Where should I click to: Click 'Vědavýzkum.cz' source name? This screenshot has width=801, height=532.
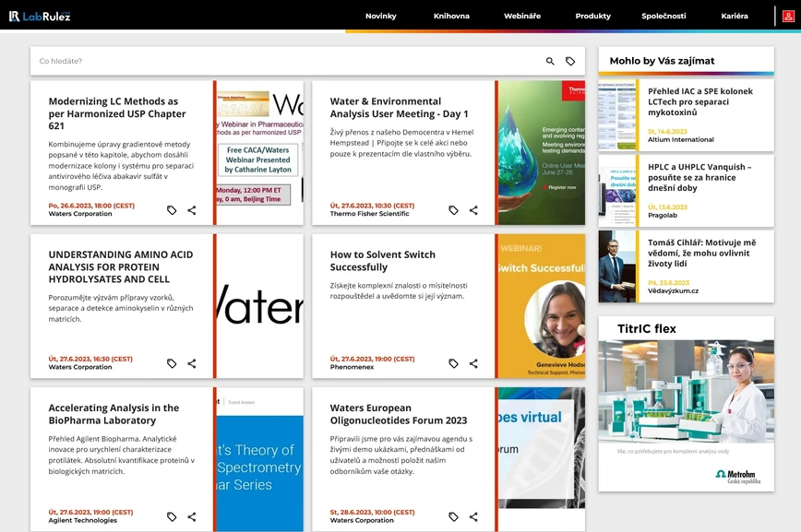click(x=674, y=290)
